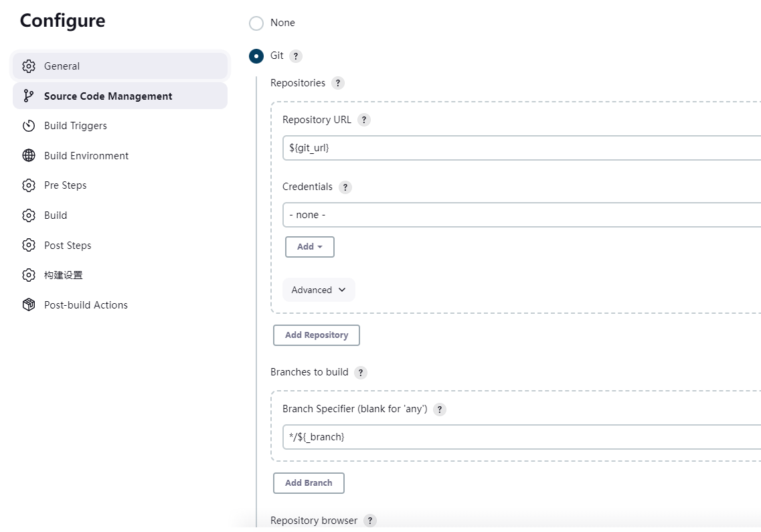Select the Git radio button
This screenshot has width=761, height=532.
[256, 56]
